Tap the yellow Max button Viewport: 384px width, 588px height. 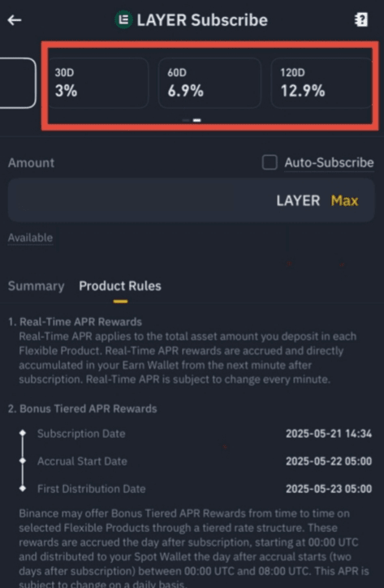(x=344, y=200)
